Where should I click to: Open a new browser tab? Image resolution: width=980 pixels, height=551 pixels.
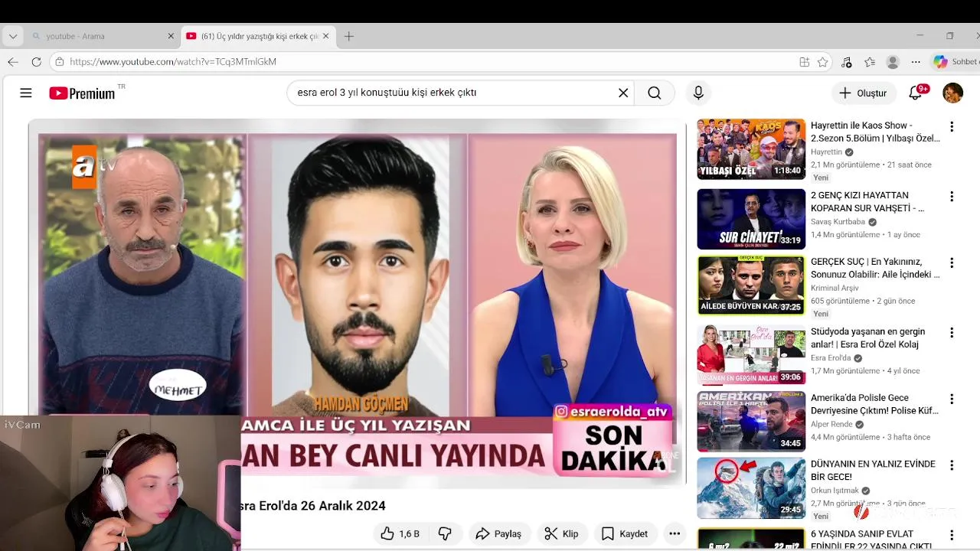tap(349, 36)
